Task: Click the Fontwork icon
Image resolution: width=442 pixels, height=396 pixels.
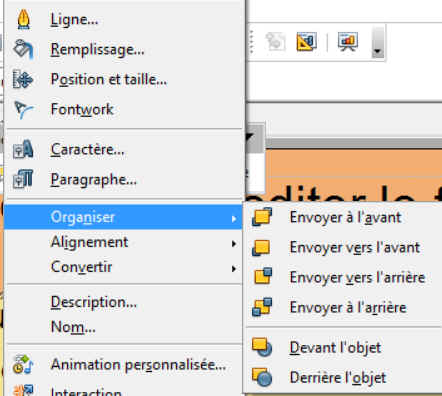Action: point(23,109)
